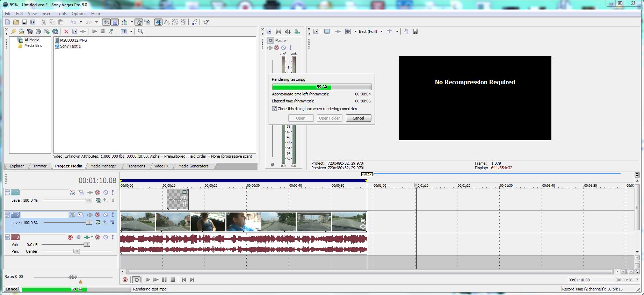Open Undo history dropdown arrow
The height and width of the screenshot is (295, 644).
point(81,22)
